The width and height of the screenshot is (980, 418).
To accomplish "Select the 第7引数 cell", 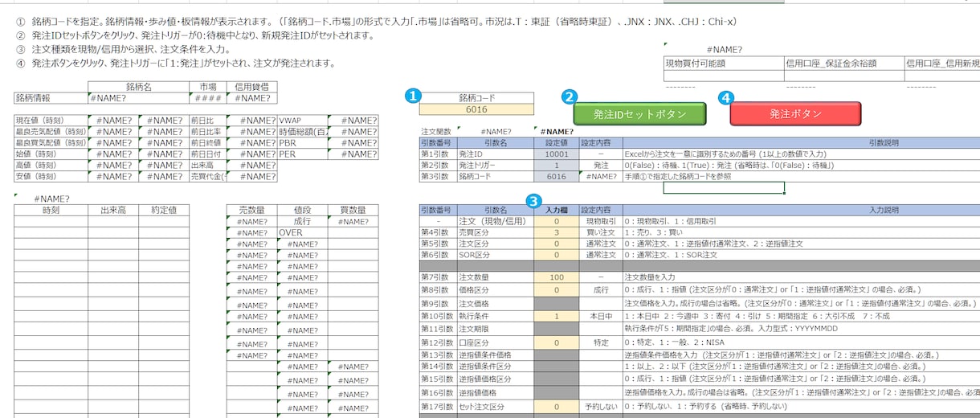I will (436, 277).
